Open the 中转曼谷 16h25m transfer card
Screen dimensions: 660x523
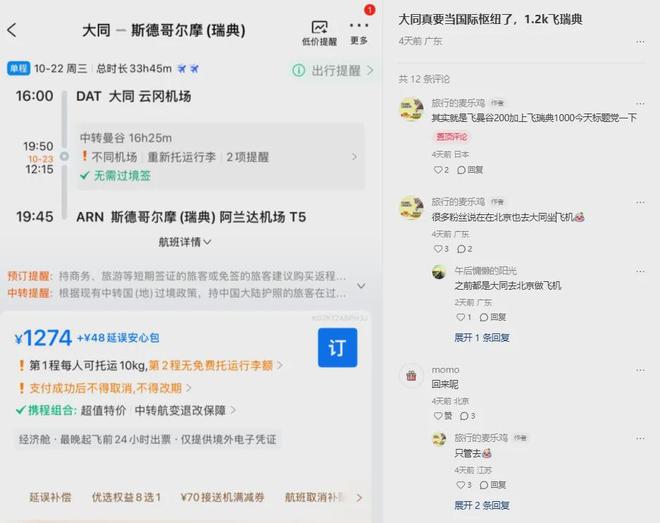(220, 156)
